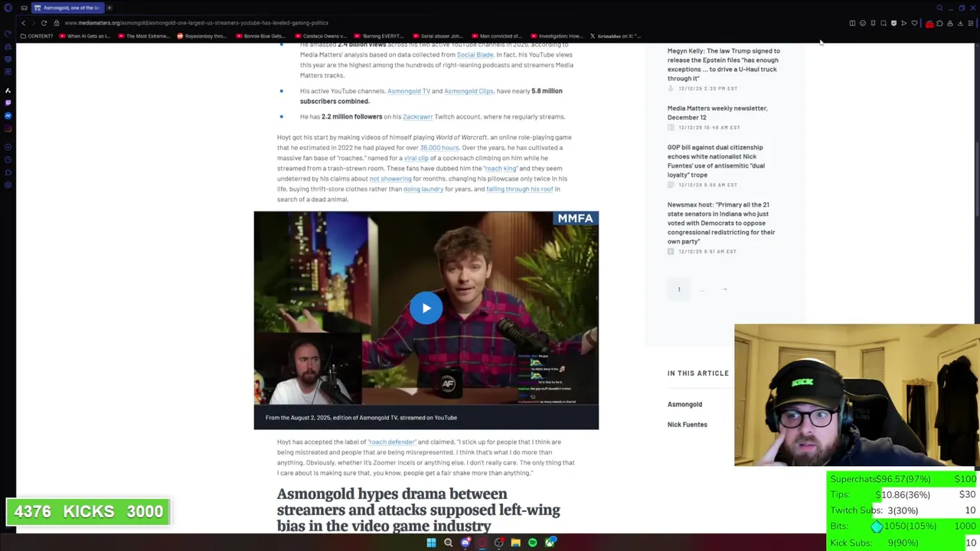Select the Asmongold article tab
Viewport: 980px width, 551px height.
pos(67,8)
